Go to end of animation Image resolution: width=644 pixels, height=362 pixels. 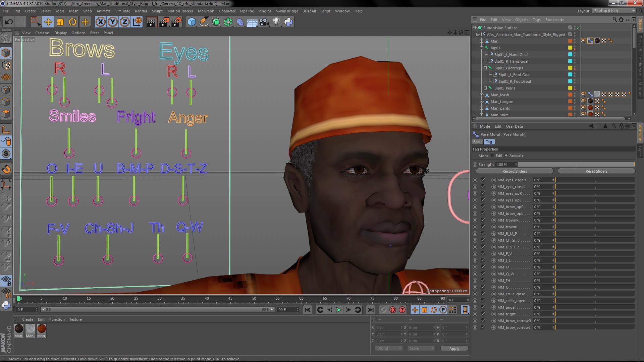click(x=370, y=310)
